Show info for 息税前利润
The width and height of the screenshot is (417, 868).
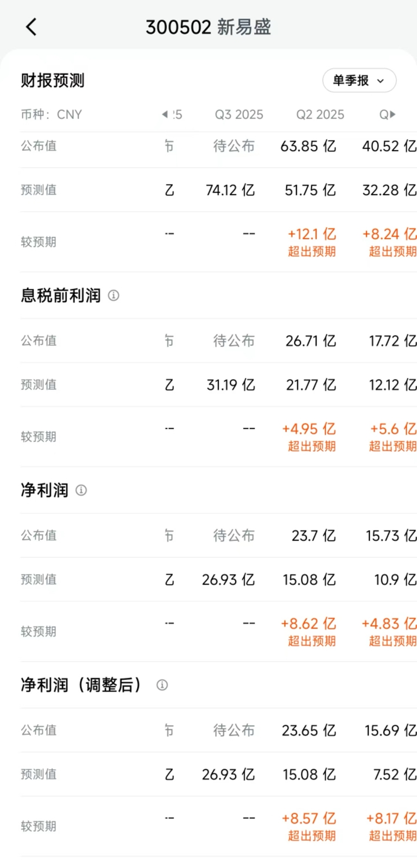[113, 295]
